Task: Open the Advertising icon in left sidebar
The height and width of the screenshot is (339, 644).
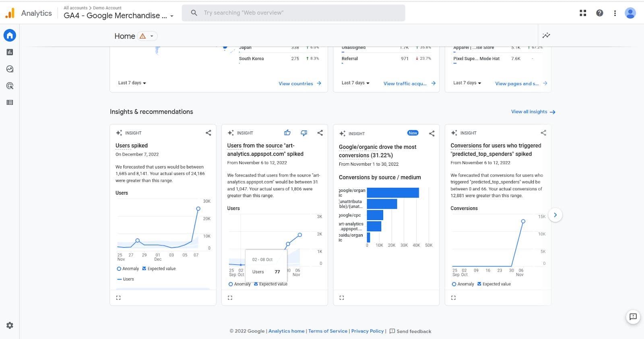Action: click(x=10, y=86)
